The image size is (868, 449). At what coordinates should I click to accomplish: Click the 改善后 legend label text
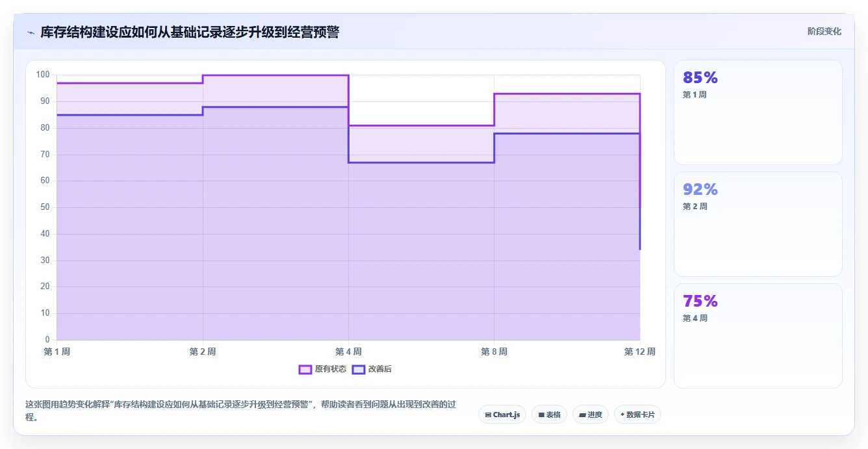pyautogui.click(x=380, y=369)
